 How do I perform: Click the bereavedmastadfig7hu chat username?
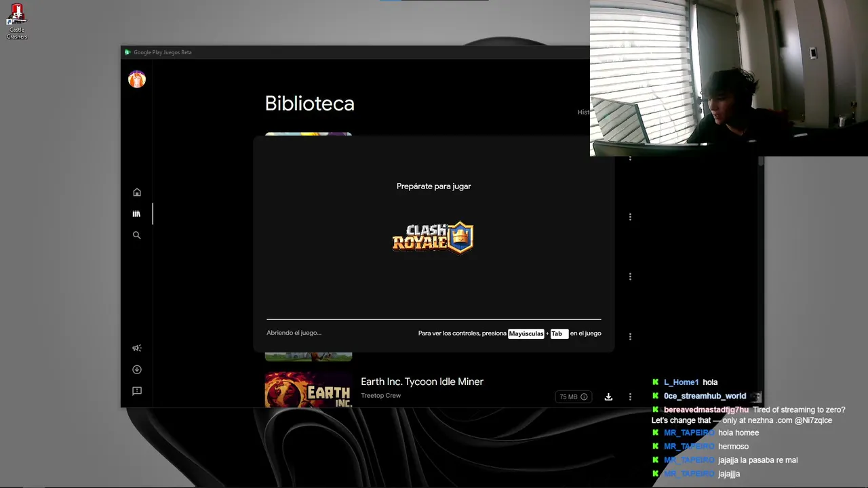point(706,410)
